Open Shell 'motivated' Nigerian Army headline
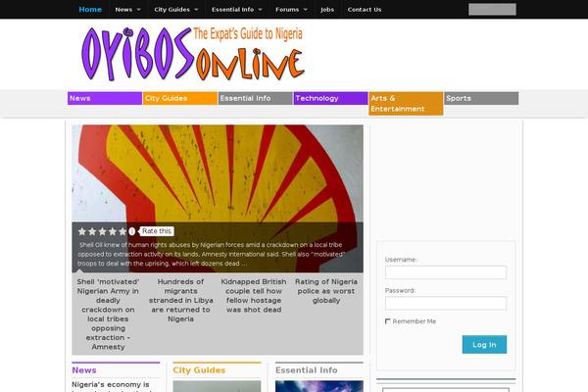The height and width of the screenshot is (392, 588). [108, 315]
